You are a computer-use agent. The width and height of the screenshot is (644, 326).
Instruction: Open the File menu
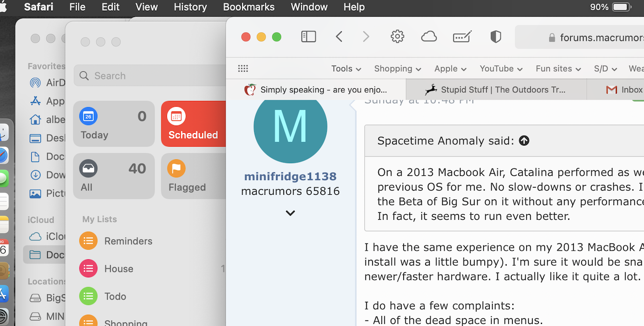coord(77,7)
